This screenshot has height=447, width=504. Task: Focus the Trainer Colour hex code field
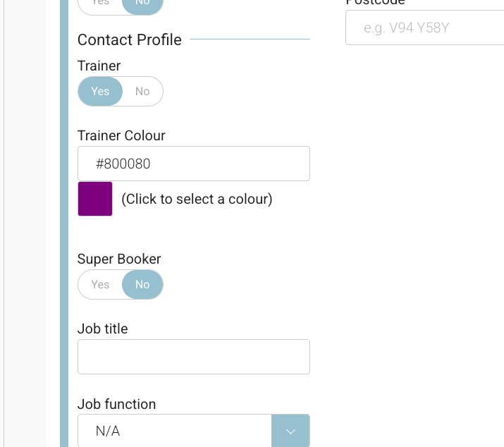point(194,164)
